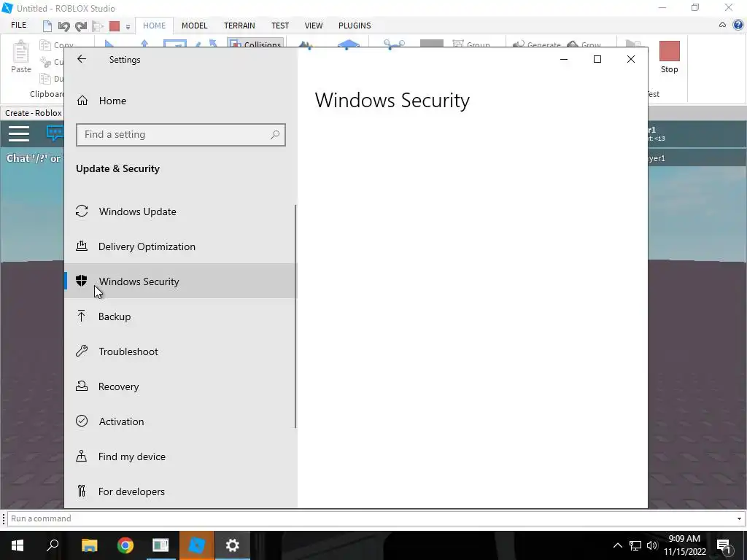This screenshot has width=747, height=560.
Task: Expand the Run a command dropdown arrow
Action: pyautogui.click(x=740, y=519)
